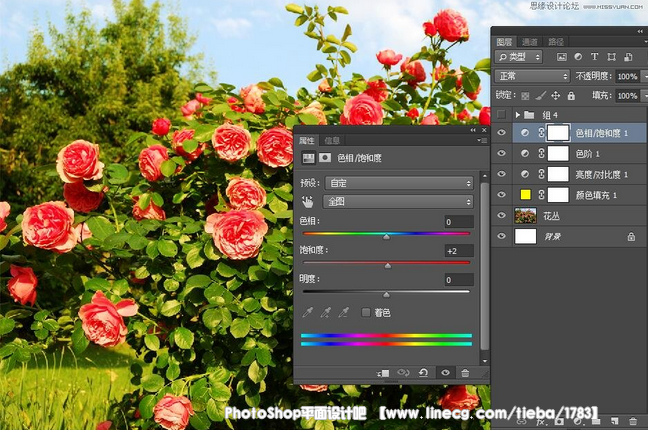
Task: Hide the 色阶 1 layer
Action: (501, 153)
